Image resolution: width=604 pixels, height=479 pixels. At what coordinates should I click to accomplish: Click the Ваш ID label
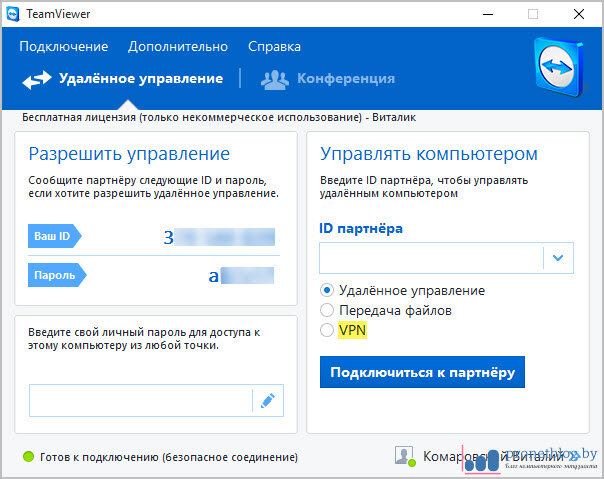pyautogui.click(x=54, y=236)
